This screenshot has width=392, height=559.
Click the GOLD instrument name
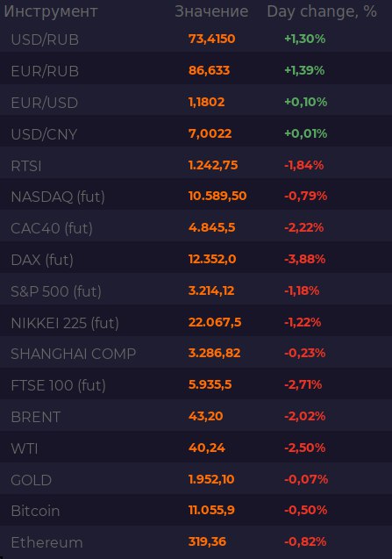[x=32, y=480]
